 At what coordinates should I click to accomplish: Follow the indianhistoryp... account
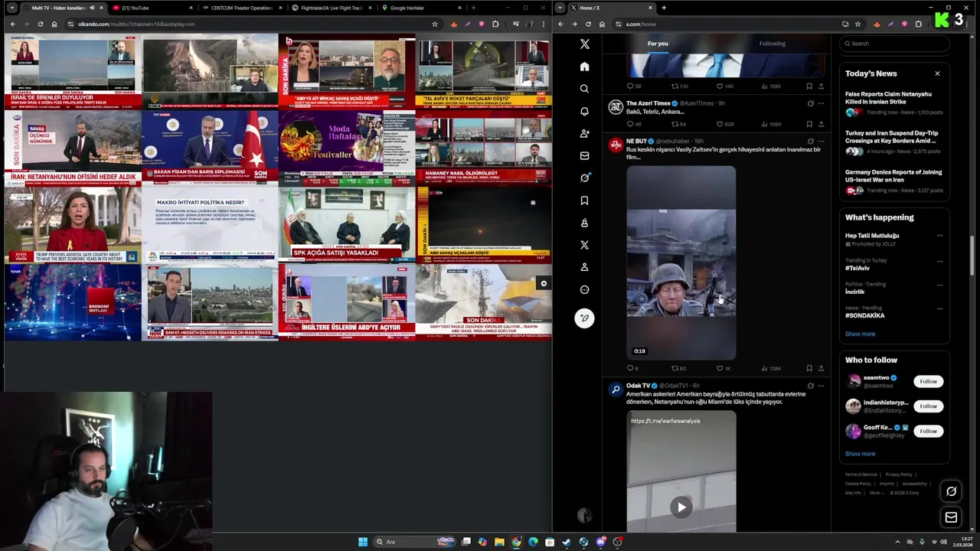point(928,406)
